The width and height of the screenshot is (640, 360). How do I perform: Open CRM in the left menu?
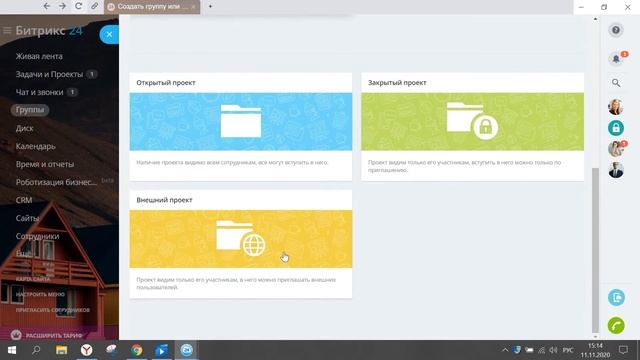(24, 200)
